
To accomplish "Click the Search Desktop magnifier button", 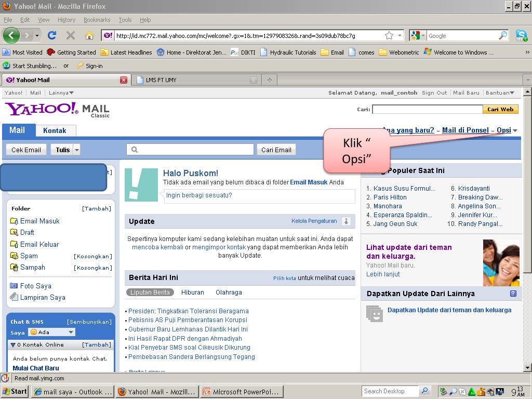I will pyautogui.click(x=425, y=391).
